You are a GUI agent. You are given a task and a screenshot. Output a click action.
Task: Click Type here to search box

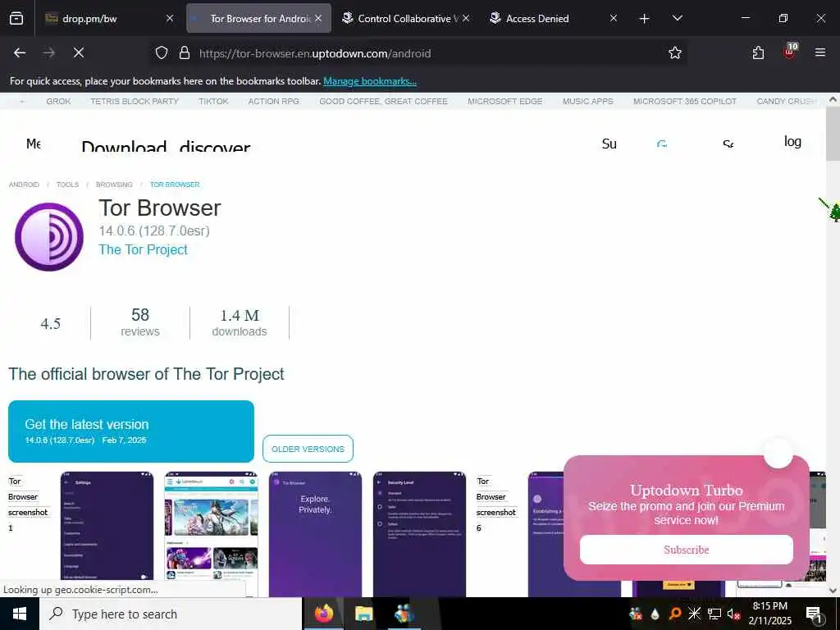[171, 614]
